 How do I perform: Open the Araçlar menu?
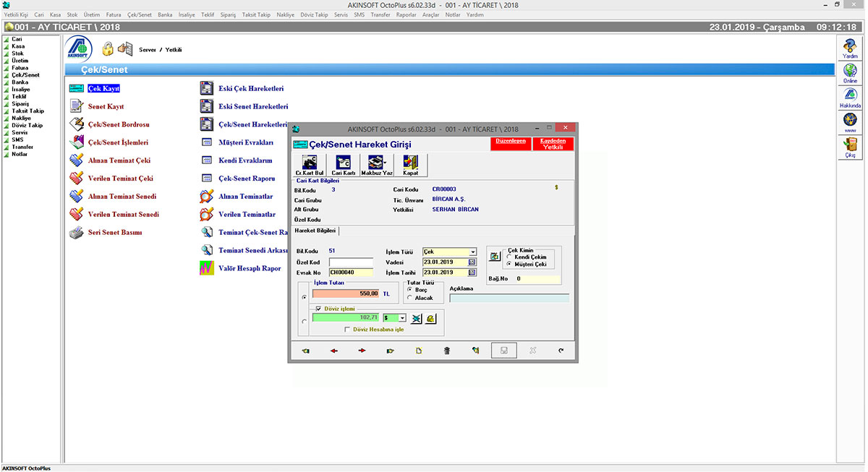point(431,14)
